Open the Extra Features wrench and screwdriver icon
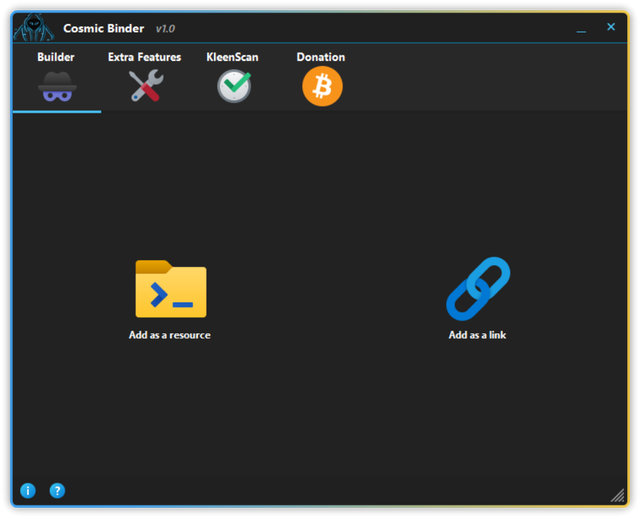Screen dimensions: 640x518 [145, 87]
